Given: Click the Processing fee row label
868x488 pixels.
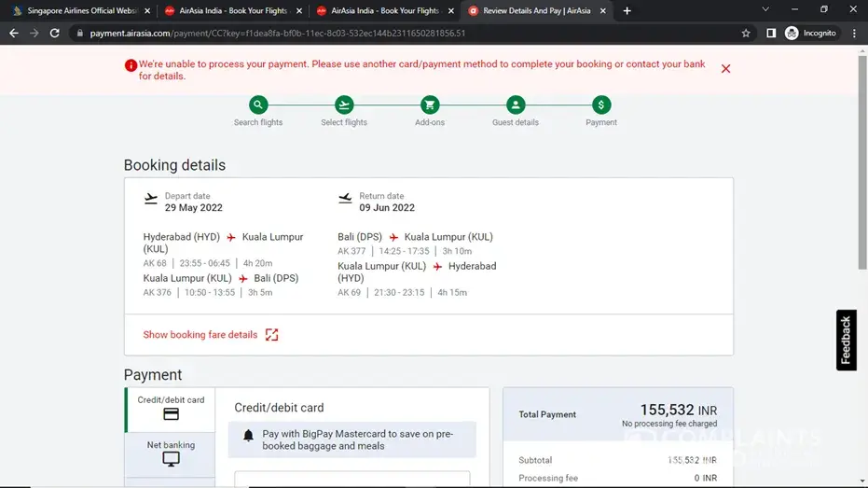Looking at the screenshot, I should 548,478.
